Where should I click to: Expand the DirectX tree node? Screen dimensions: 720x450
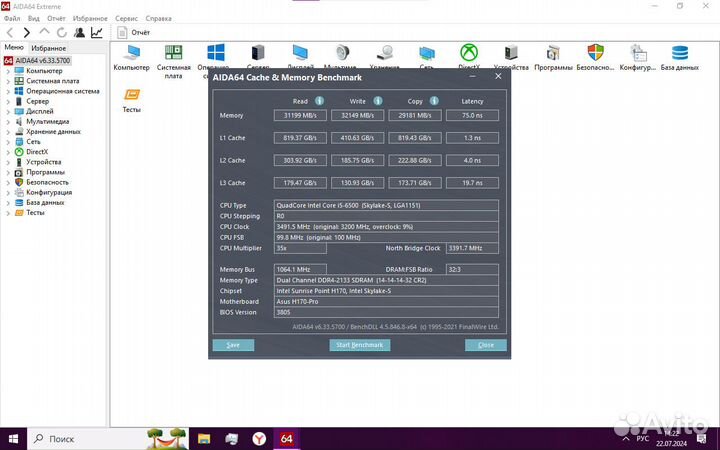pyautogui.click(x=8, y=152)
